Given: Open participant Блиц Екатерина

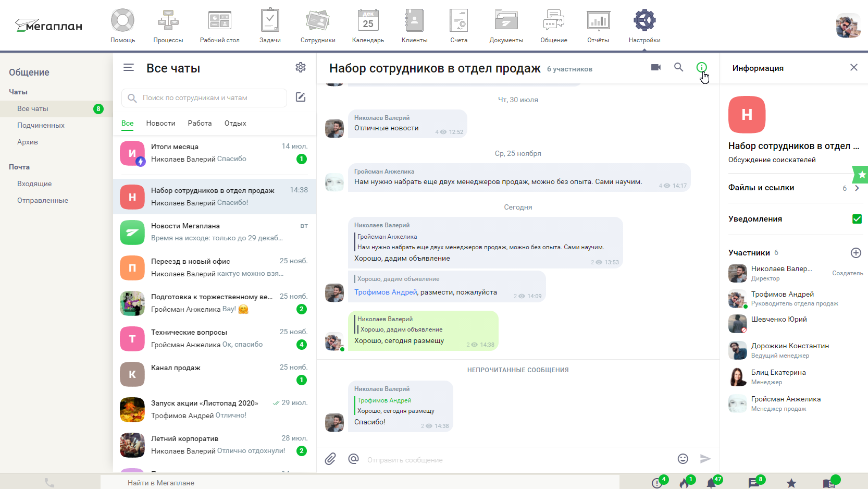Looking at the screenshot, I should tap(795, 377).
